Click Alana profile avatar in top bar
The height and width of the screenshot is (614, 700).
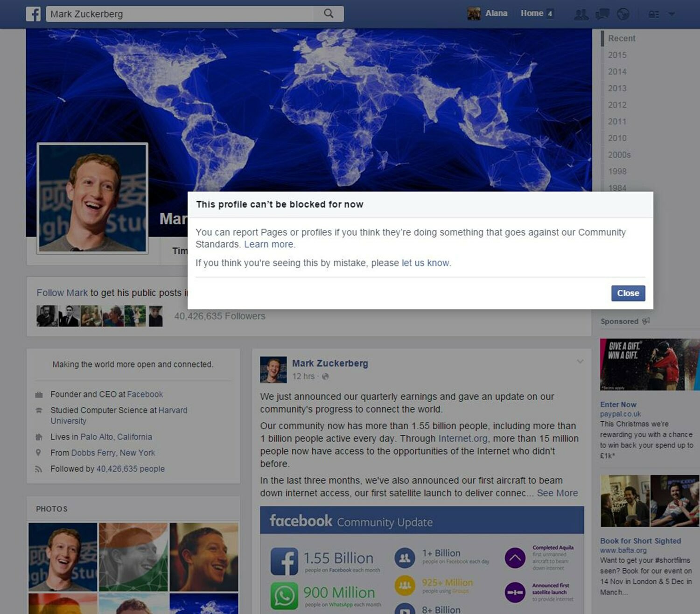point(474,14)
